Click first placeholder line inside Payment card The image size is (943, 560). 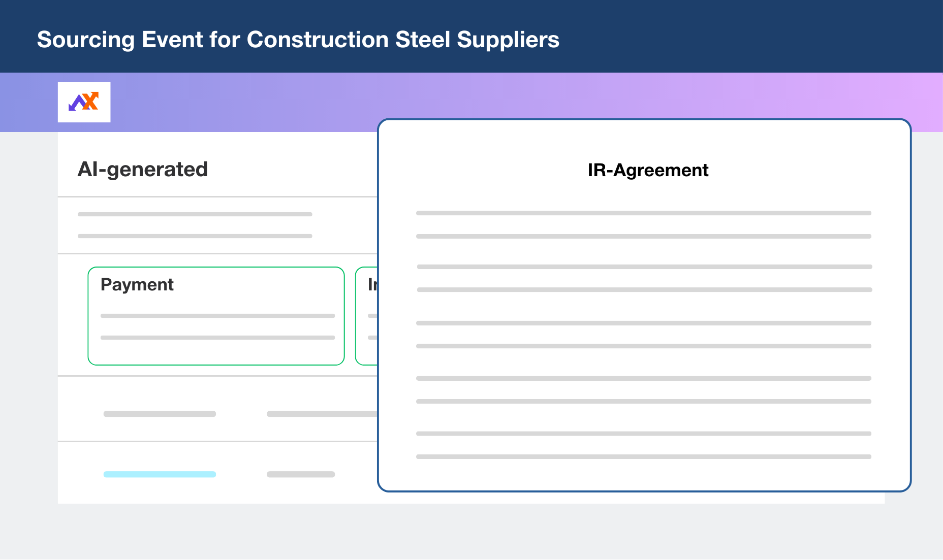tap(217, 316)
